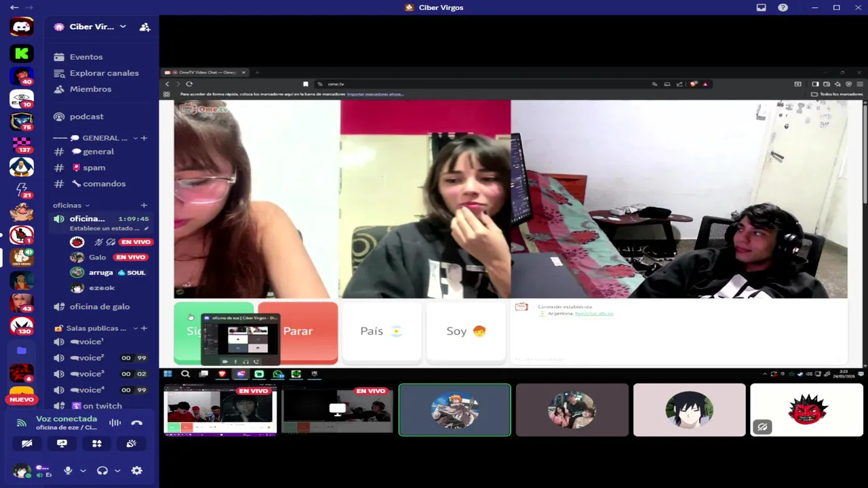The width and height of the screenshot is (868, 488).
Task: Open the server icon with 75 badge
Action: (x=22, y=122)
